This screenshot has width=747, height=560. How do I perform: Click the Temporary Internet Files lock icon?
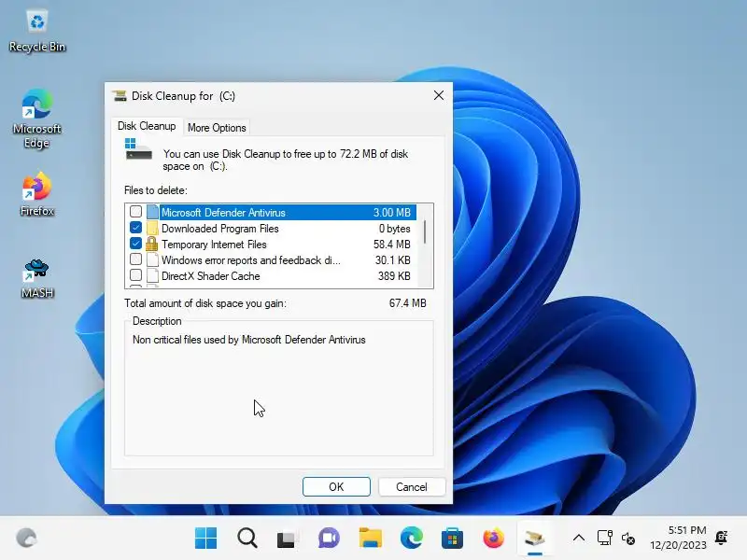pos(151,244)
